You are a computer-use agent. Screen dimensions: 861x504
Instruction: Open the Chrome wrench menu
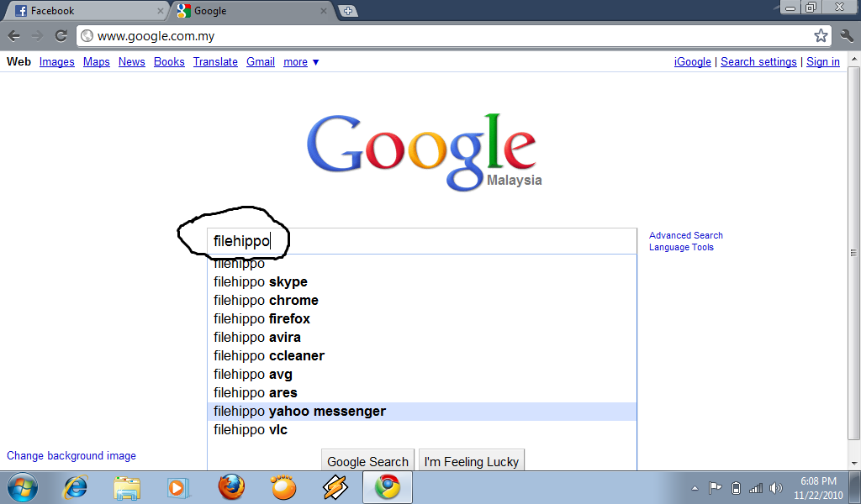tap(847, 36)
